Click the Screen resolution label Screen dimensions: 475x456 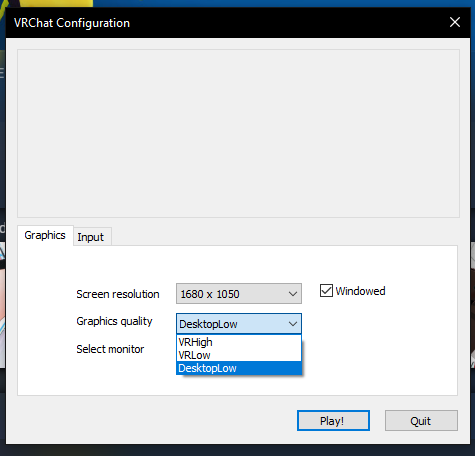click(118, 294)
